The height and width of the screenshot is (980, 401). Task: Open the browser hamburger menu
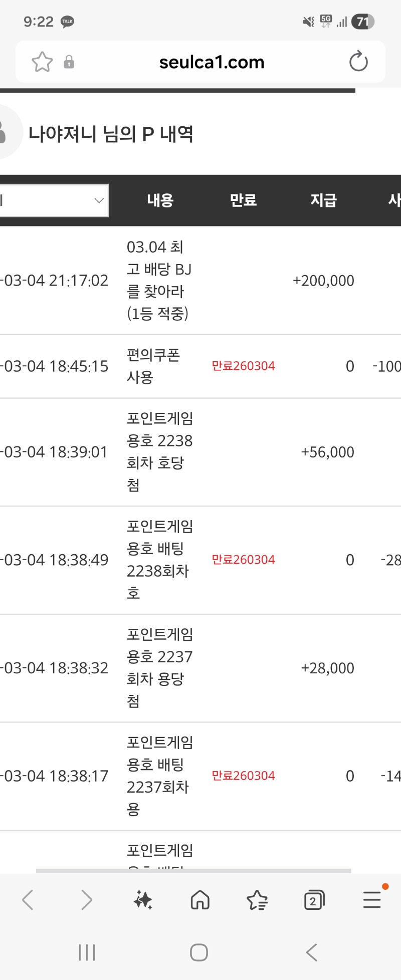(372, 900)
